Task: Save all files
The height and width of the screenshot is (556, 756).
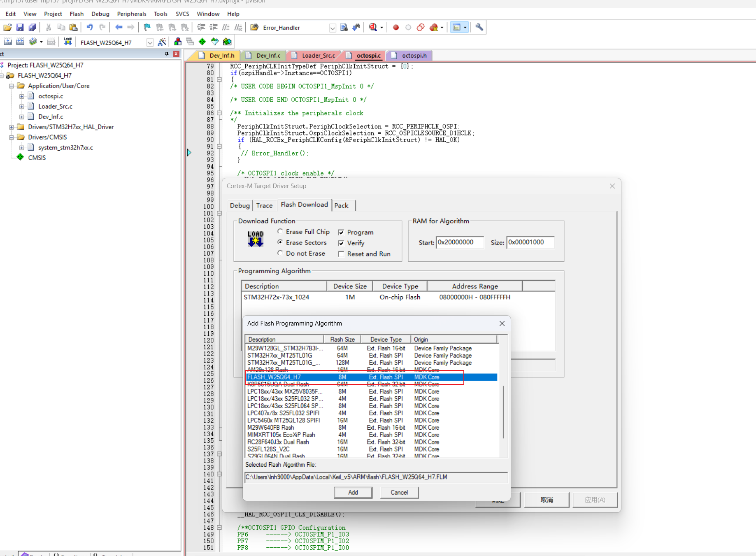Action: (32, 28)
